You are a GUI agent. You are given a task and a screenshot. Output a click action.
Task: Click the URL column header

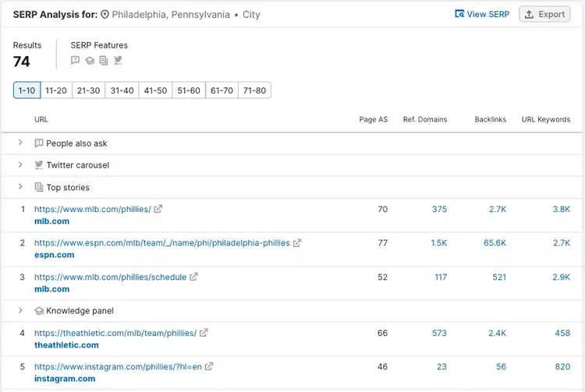tap(41, 119)
